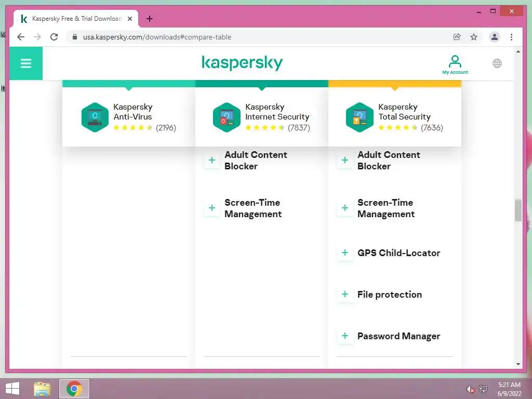The image size is (532, 399).
Task: Click the page scrollbar thumb
Action: point(518,210)
